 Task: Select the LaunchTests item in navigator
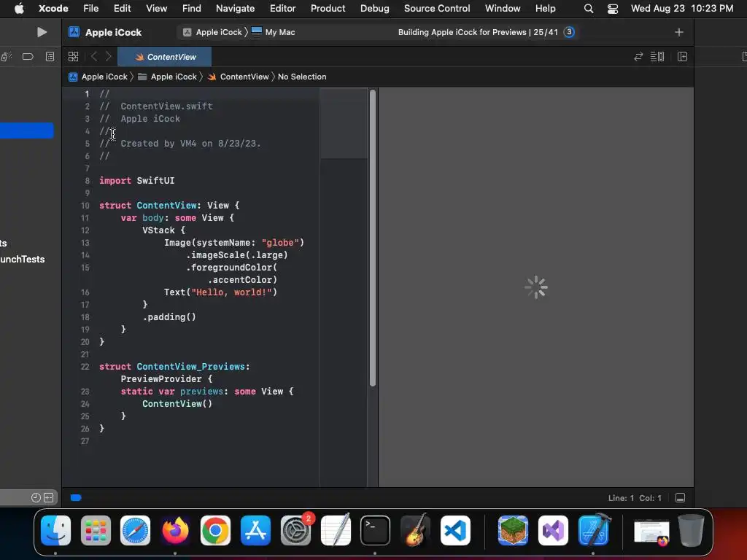click(x=22, y=259)
